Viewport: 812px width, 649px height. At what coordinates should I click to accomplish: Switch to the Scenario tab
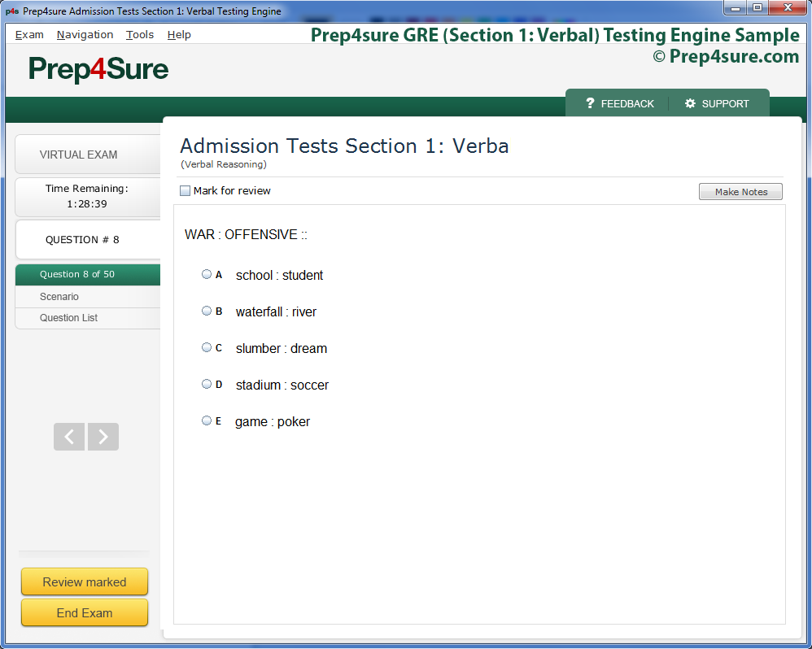click(88, 297)
